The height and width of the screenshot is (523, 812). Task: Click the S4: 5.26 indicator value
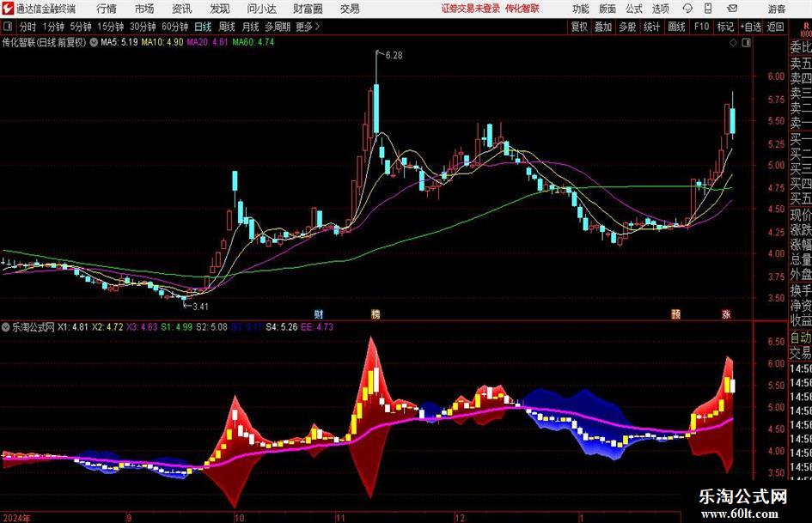[282, 326]
